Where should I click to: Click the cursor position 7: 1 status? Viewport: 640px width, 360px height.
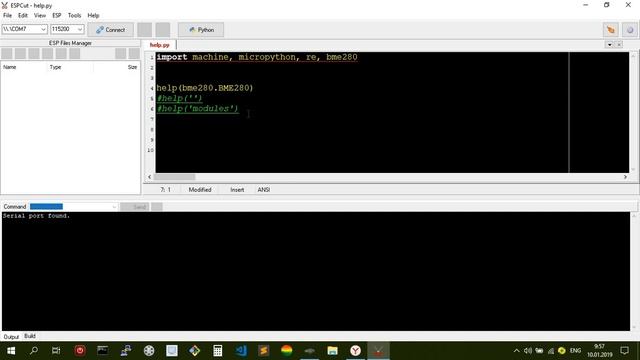click(x=165, y=190)
